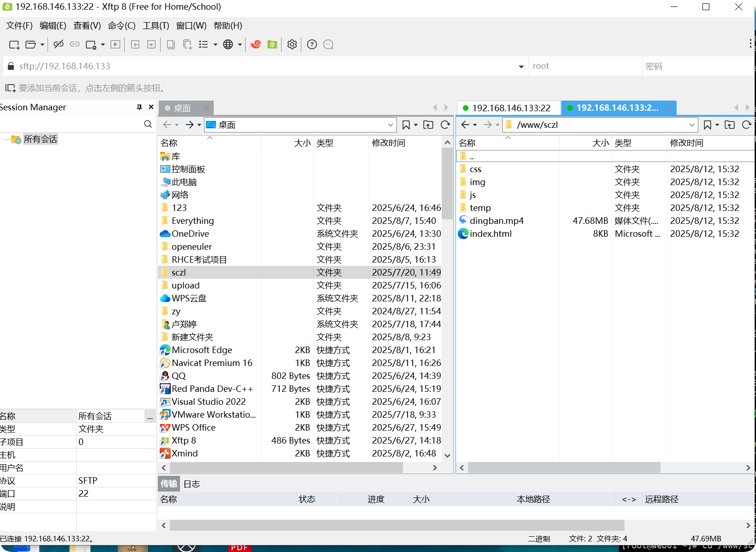Screen dimensions: 756x552
Task: Pin the Session Manager panel
Action: (139, 107)
